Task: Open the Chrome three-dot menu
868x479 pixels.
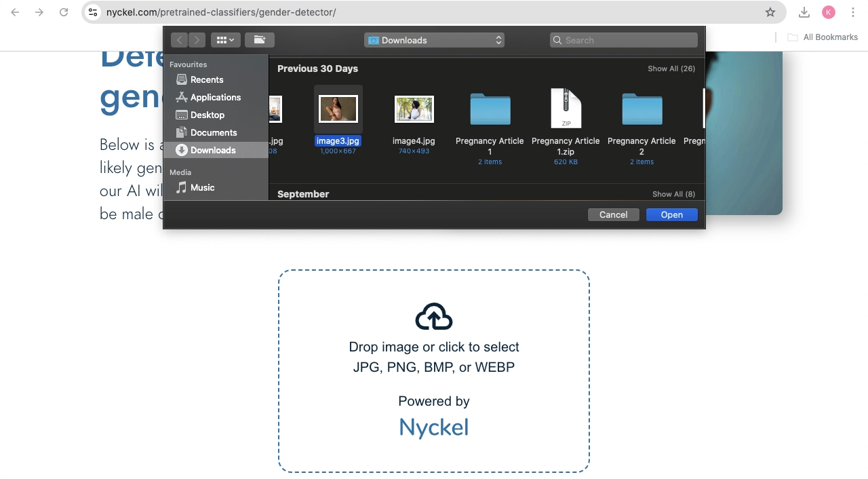Action: pyautogui.click(x=853, y=12)
